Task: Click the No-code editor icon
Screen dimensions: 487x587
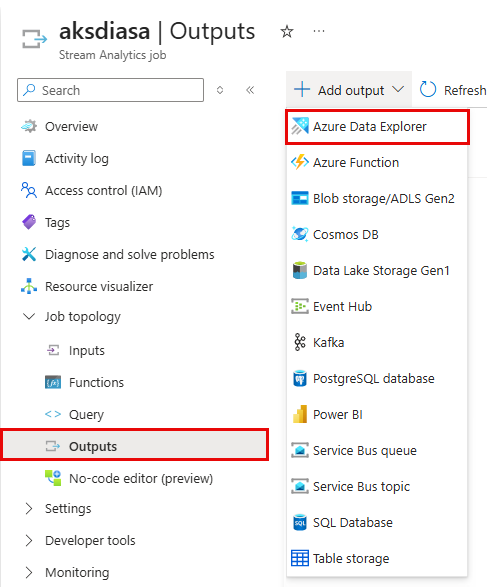Action: tap(53, 478)
